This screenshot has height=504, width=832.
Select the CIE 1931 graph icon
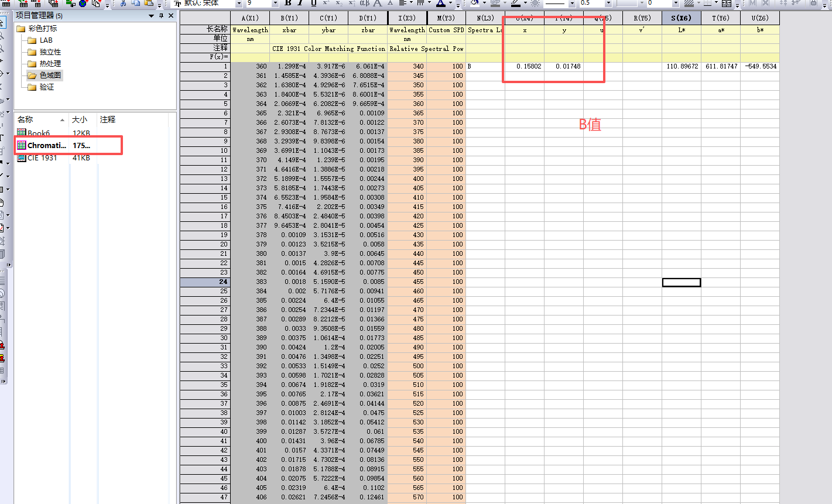22,157
